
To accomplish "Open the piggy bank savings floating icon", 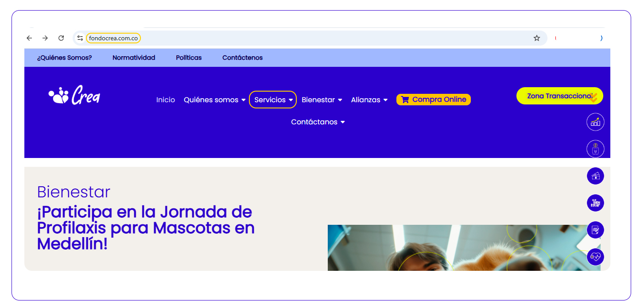I will coord(595,149).
